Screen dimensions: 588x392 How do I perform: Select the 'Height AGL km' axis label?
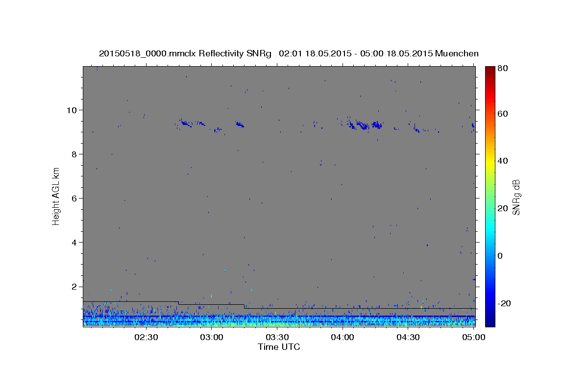(x=56, y=196)
